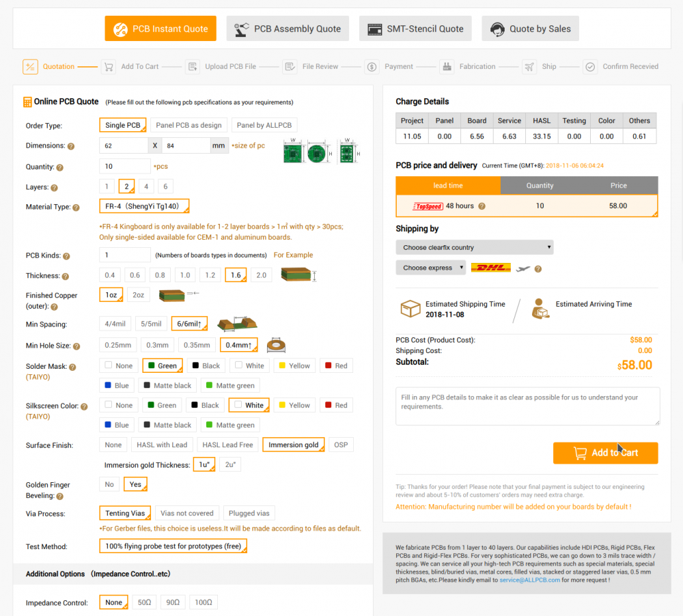Select Panel PCB as design order type

189,125
